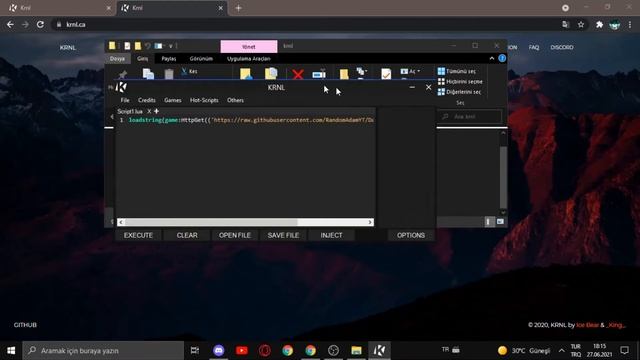The image size is (640, 360).
Task: Open the quick access toolbar dropdown
Action: coord(171,46)
